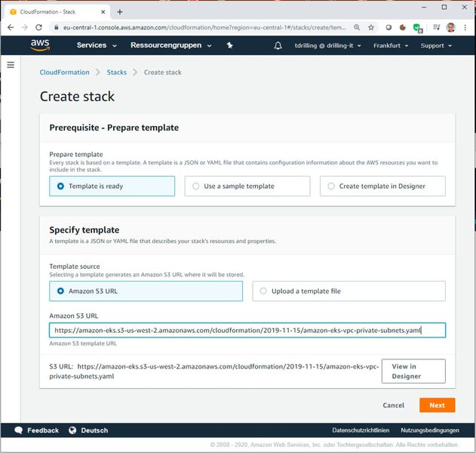Click View in Designer button

click(413, 371)
